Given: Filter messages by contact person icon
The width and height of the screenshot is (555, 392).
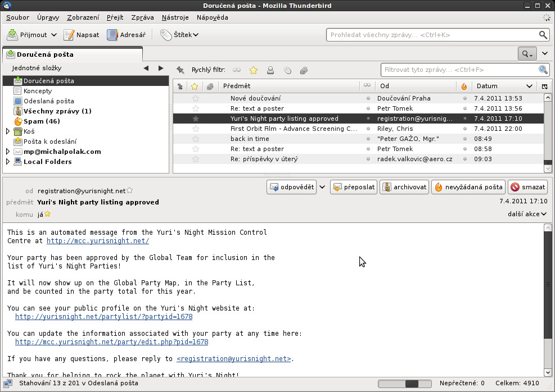Looking at the screenshot, I should (270, 70).
